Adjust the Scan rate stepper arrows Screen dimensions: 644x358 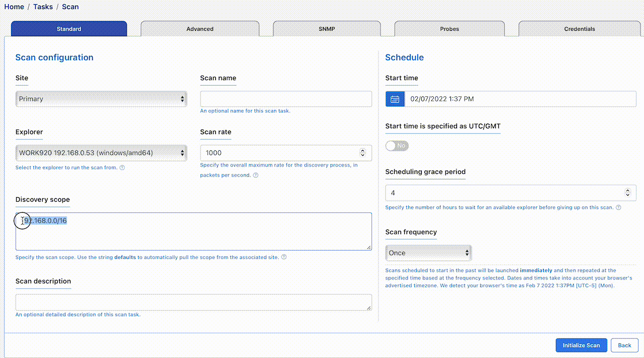click(x=362, y=153)
